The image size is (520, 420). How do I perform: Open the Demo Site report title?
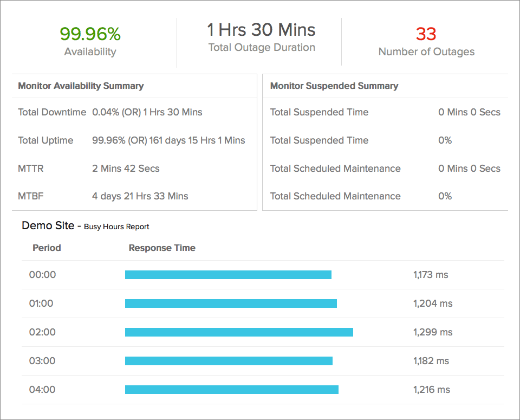click(x=47, y=225)
